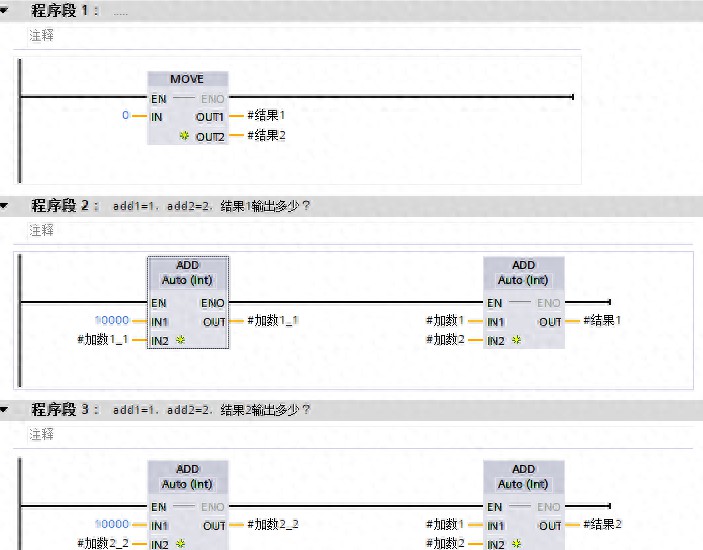This screenshot has width=703, height=550.
Task: Collapse 程序段 3 using its triangle
Action: point(6,410)
